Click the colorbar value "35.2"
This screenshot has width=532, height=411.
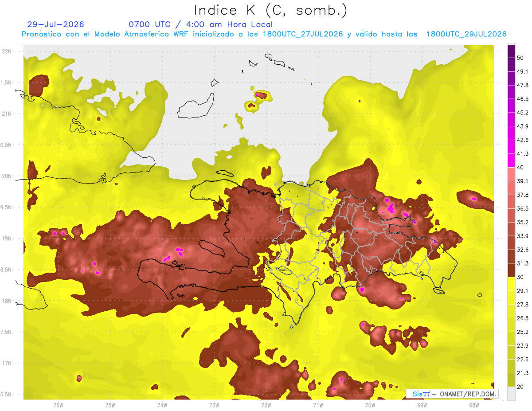click(522, 222)
